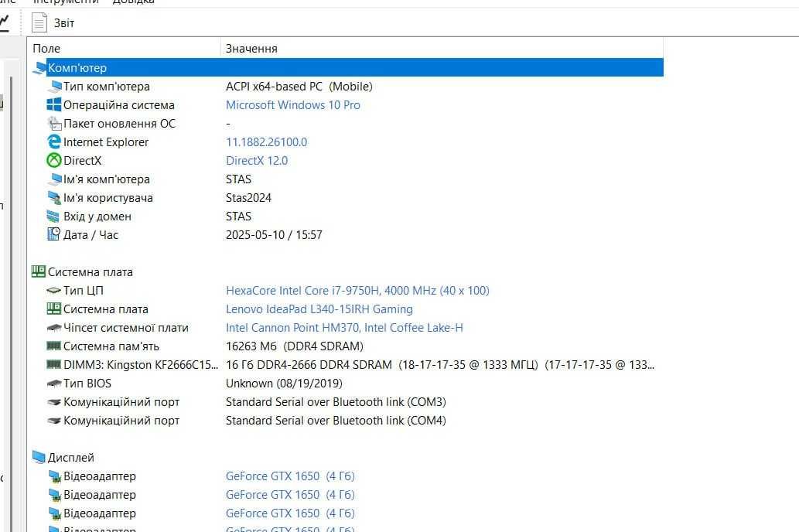799x532 pixels.
Task: Click the Ім'я користувача user icon
Action: tap(54, 198)
